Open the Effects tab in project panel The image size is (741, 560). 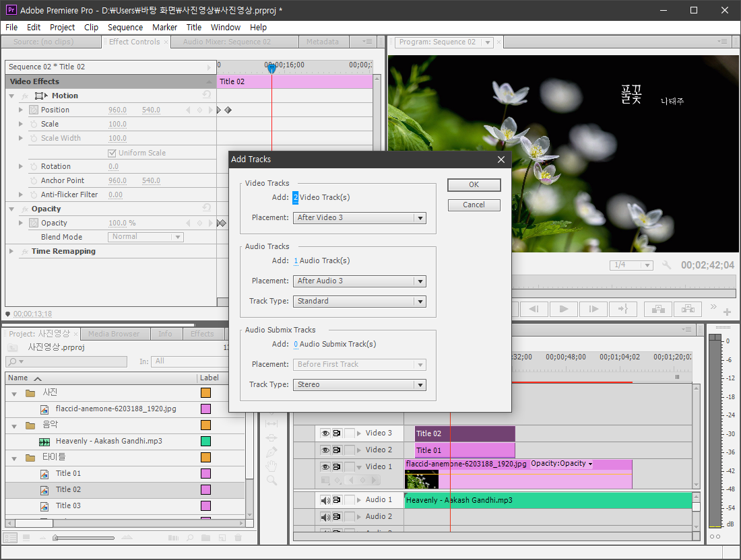pos(202,334)
